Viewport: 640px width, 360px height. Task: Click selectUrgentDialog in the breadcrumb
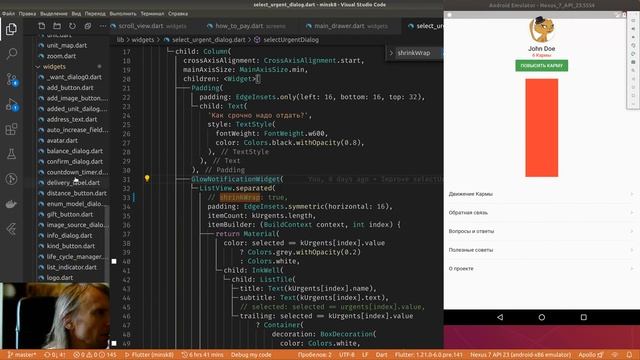click(291, 40)
